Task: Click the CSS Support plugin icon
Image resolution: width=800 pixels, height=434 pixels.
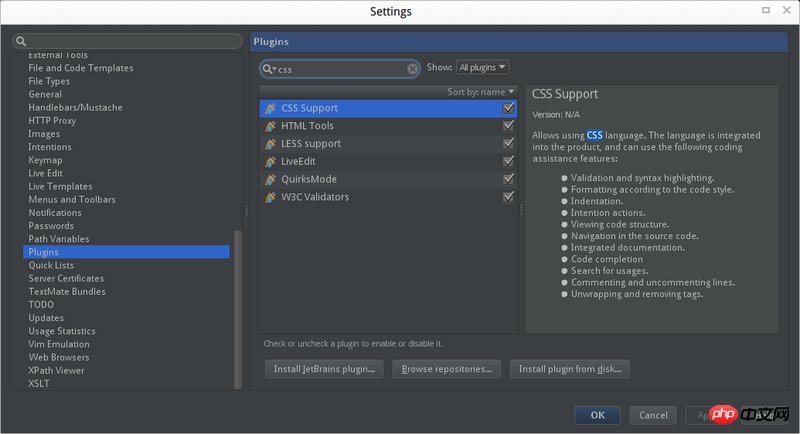Action: [x=270, y=108]
